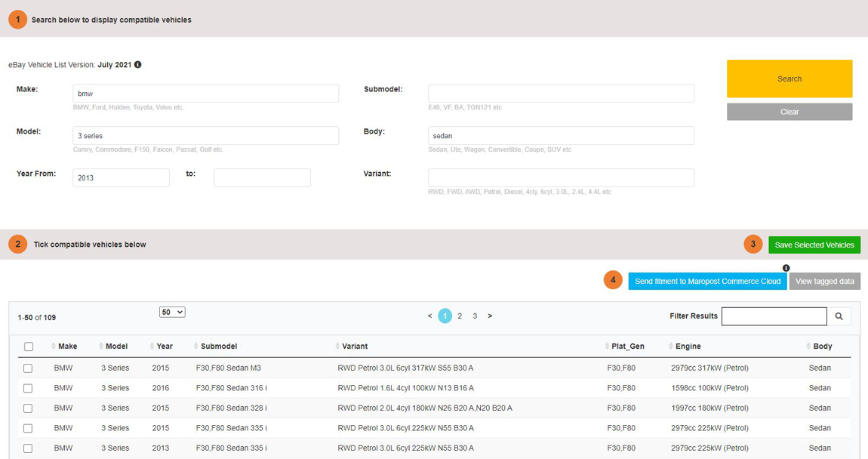
Task: Click sort arrows on Make column
Action: (x=54, y=347)
